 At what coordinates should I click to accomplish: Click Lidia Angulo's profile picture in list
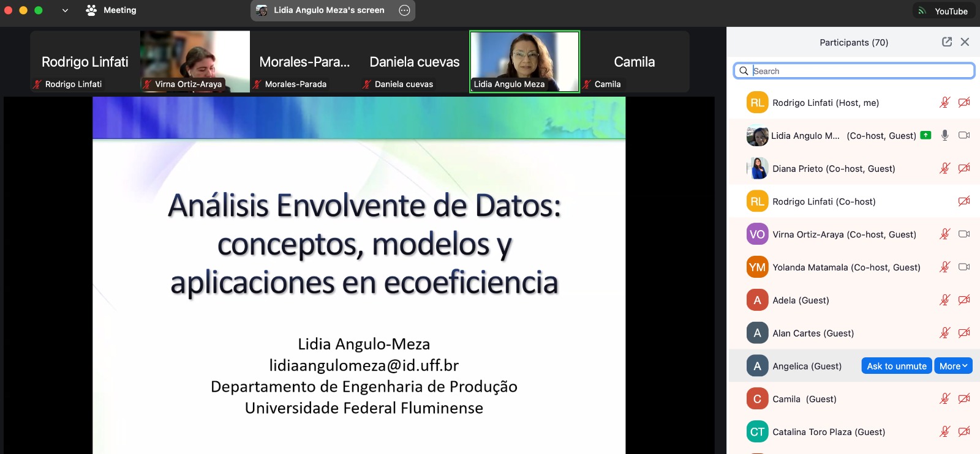(x=757, y=135)
